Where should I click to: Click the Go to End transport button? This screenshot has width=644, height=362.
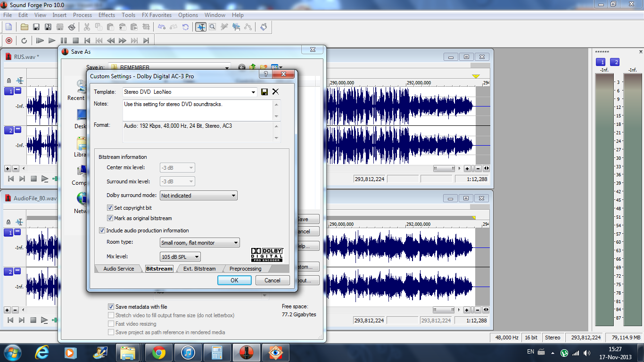pos(146,41)
